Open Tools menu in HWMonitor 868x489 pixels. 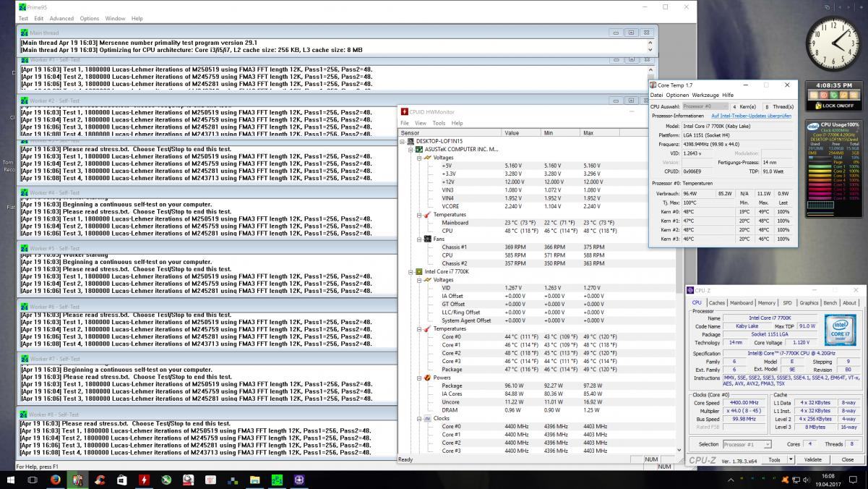[439, 123]
